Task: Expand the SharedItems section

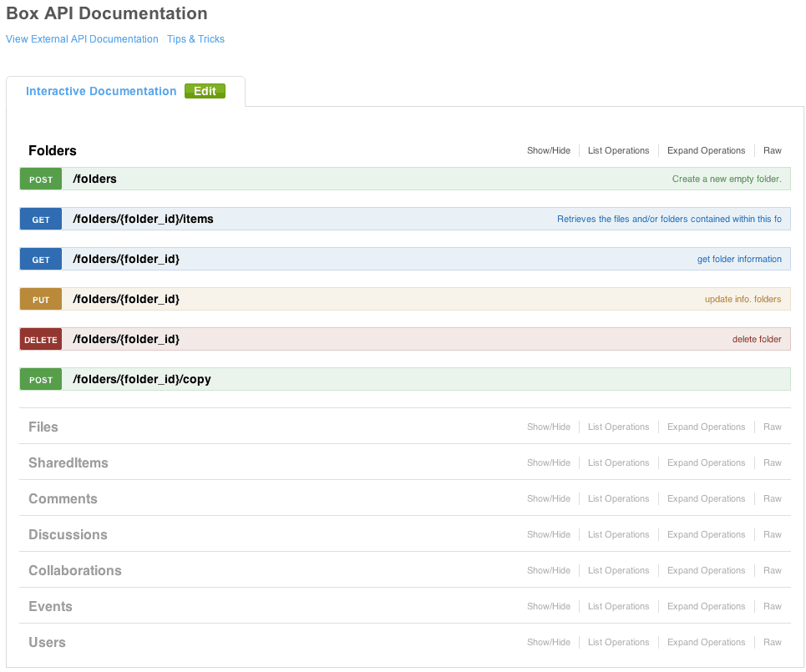Action: (x=68, y=463)
